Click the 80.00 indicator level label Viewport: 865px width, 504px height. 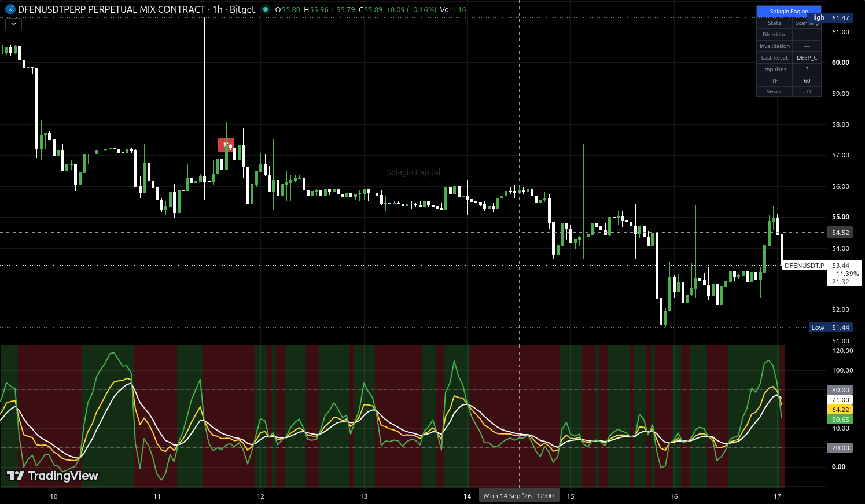click(x=840, y=390)
